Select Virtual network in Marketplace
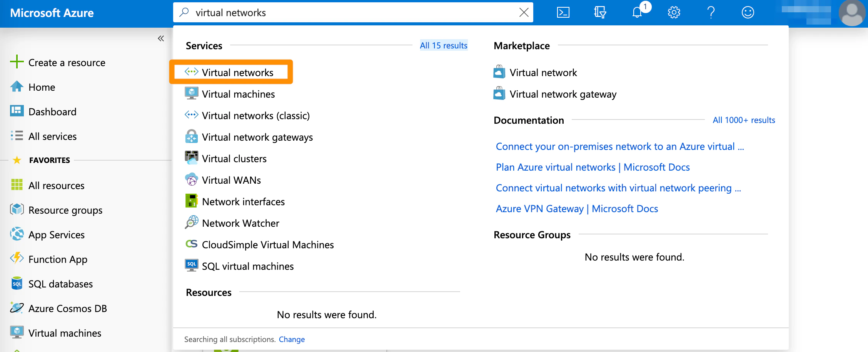 click(x=543, y=72)
